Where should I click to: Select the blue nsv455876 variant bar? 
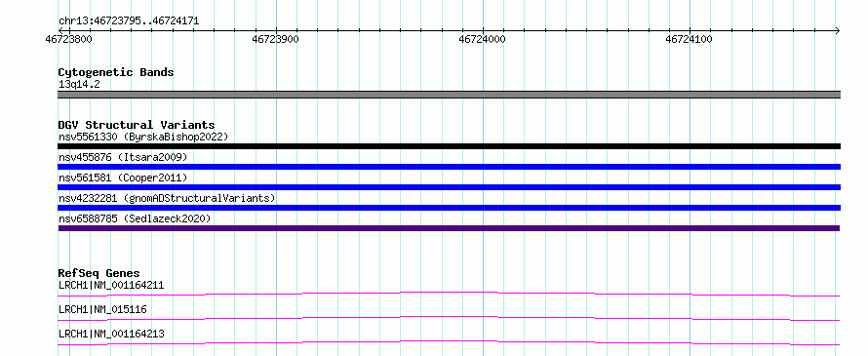click(x=449, y=167)
